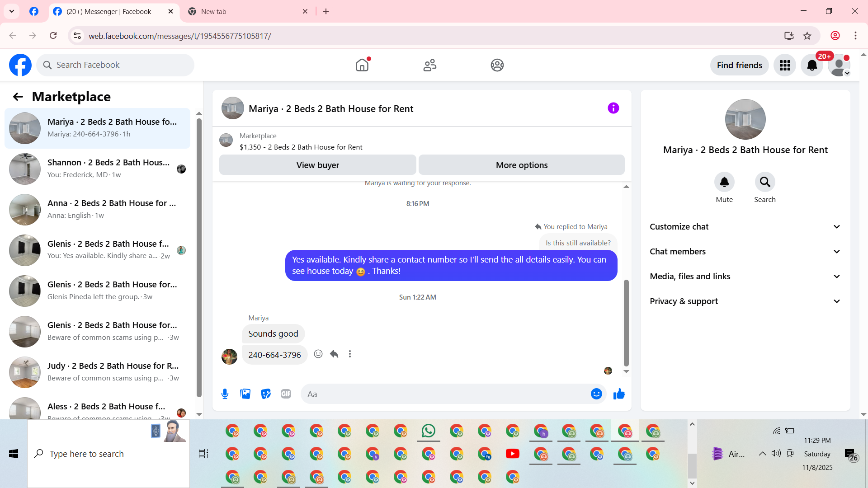Open the sticker picker icon

coord(266,394)
